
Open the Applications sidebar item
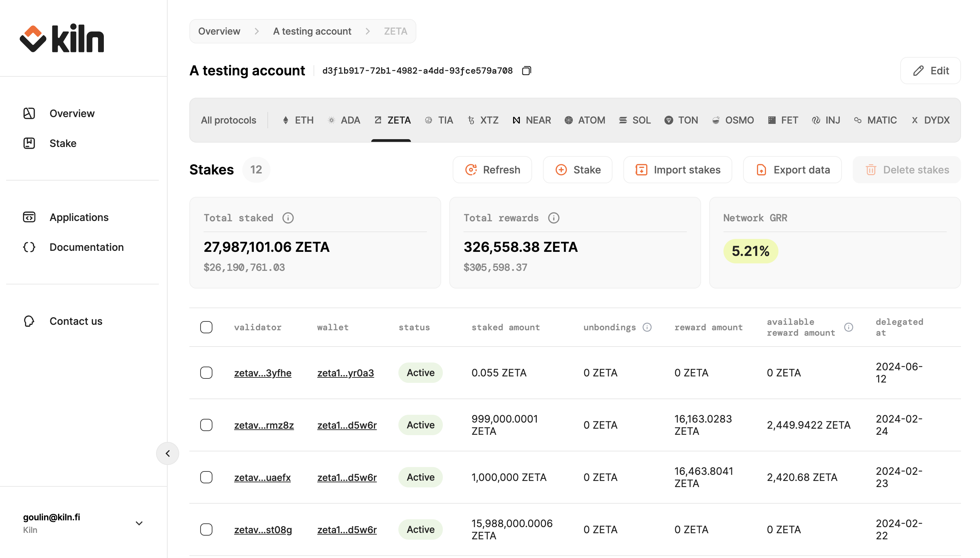[x=79, y=217]
